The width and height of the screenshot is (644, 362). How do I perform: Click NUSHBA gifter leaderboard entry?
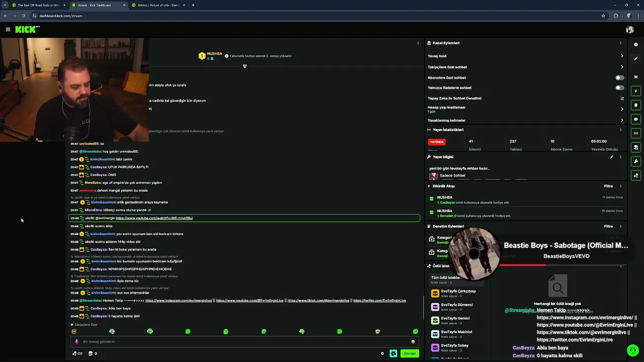coord(210,56)
